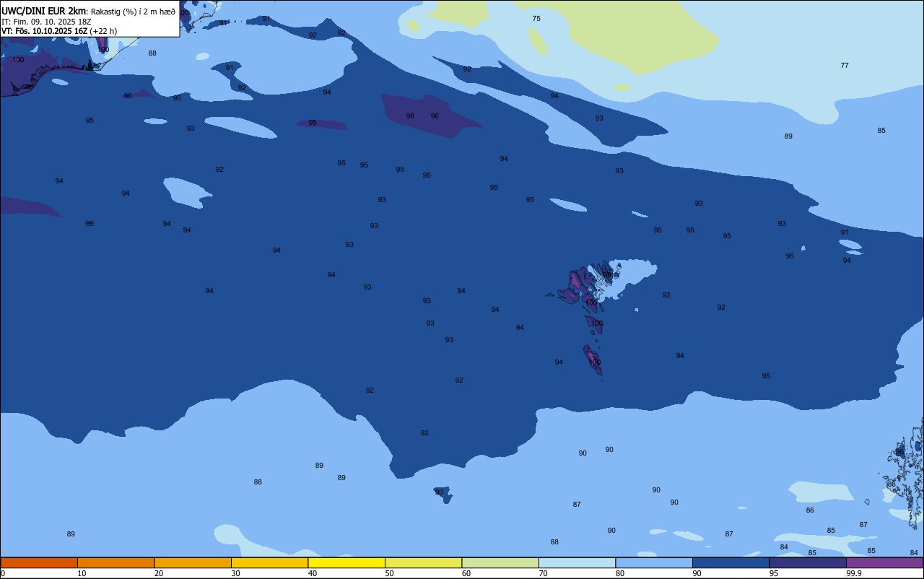Pick the 30–40 golden legend swatch

pos(269,562)
